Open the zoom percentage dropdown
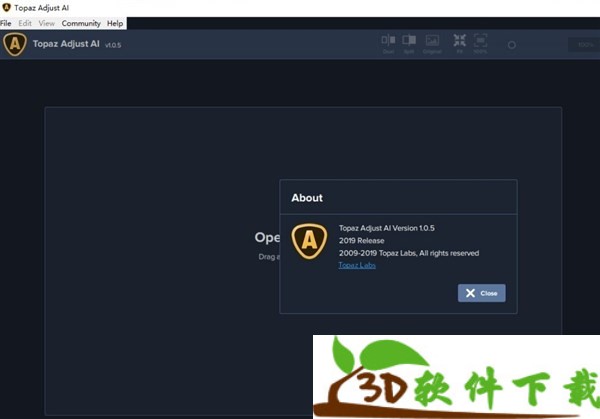This screenshot has width=600, height=419. coord(584,45)
